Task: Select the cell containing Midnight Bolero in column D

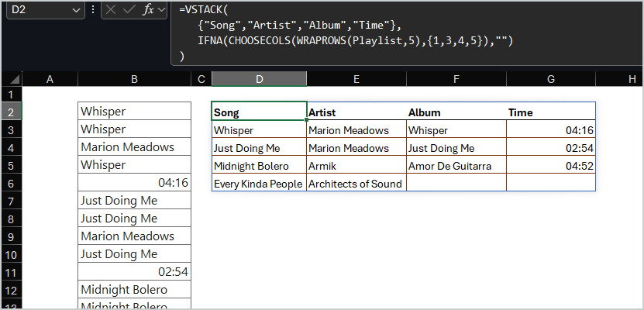Action: [x=259, y=165]
